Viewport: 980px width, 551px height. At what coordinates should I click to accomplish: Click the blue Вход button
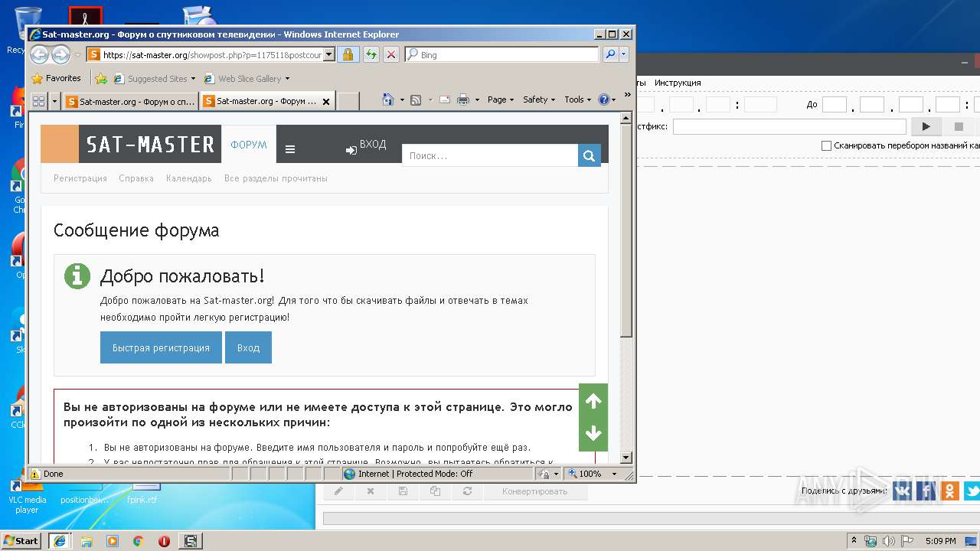pyautogui.click(x=248, y=347)
